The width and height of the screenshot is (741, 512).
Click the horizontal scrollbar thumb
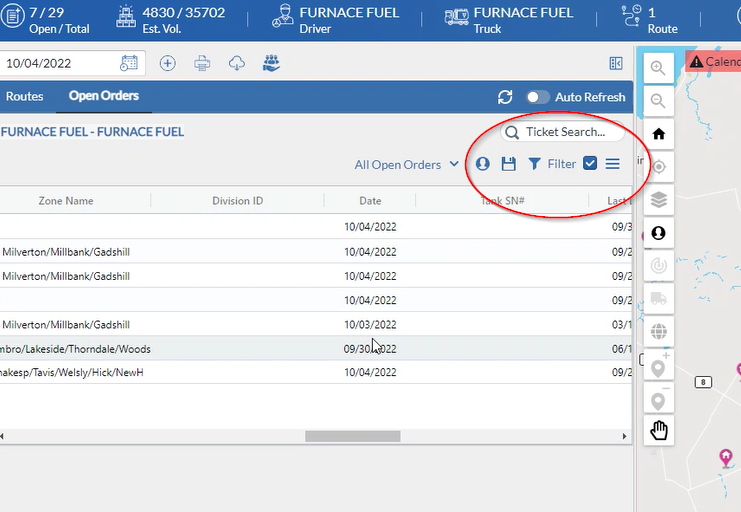[x=353, y=436]
